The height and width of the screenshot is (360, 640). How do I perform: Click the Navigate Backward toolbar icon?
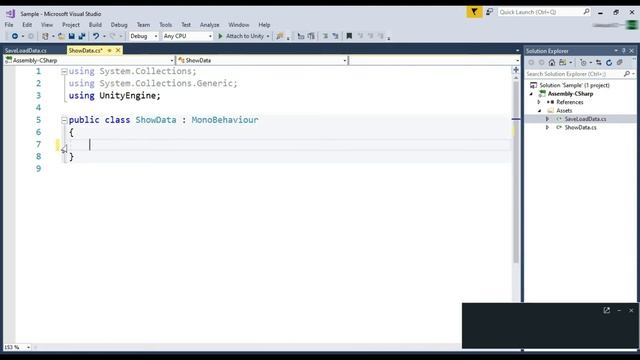[x=15, y=36]
